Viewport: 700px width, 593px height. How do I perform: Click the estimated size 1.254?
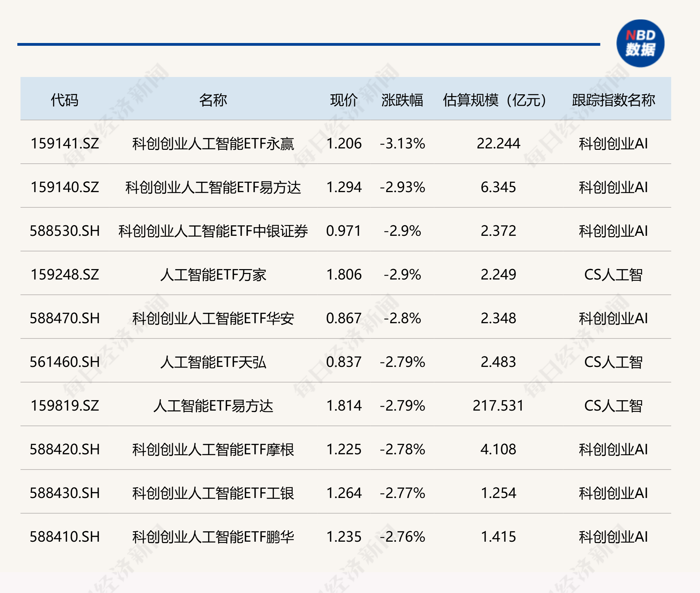click(x=498, y=493)
